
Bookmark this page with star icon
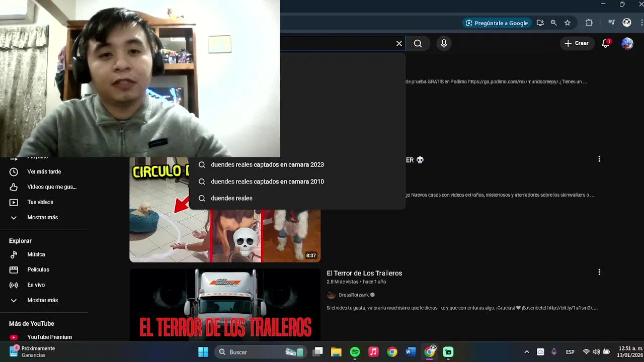(568, 23)
